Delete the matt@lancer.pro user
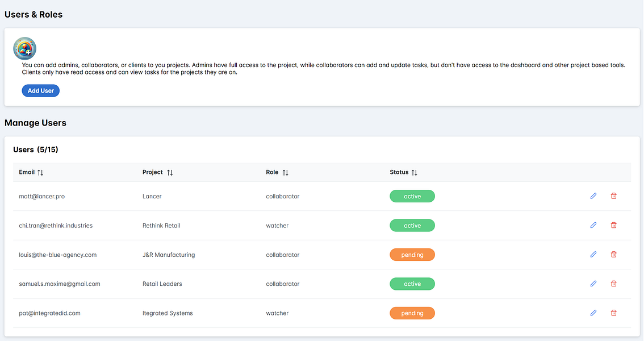The height and width of the screenshot is (341, 644). tap(613, 196)
